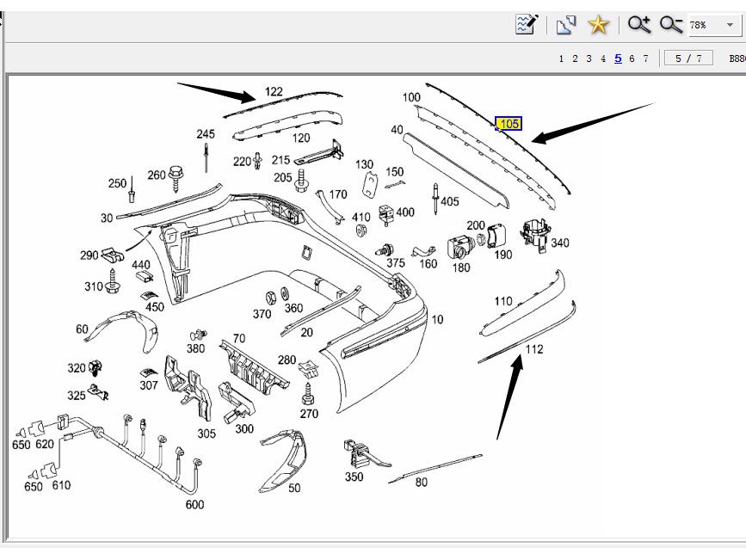Go to diagram page 4
Viewport: 746px width, 560px height.
click(603, 58)
